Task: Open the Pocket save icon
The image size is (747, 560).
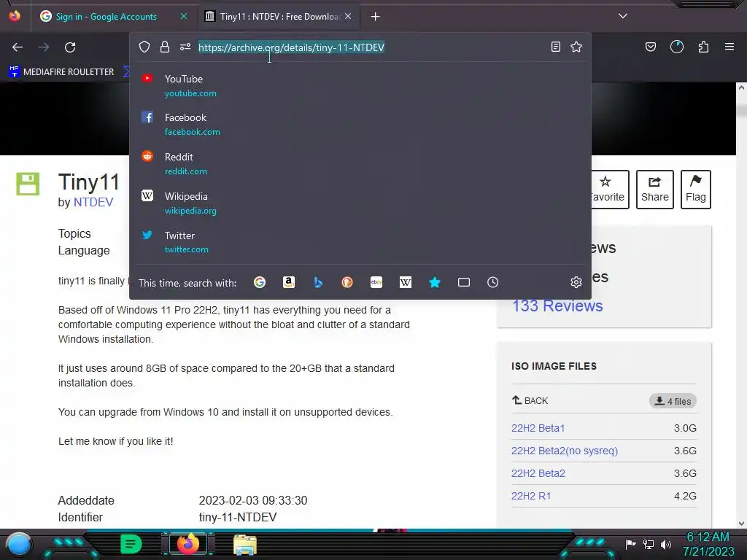Action: click(651, 47)
